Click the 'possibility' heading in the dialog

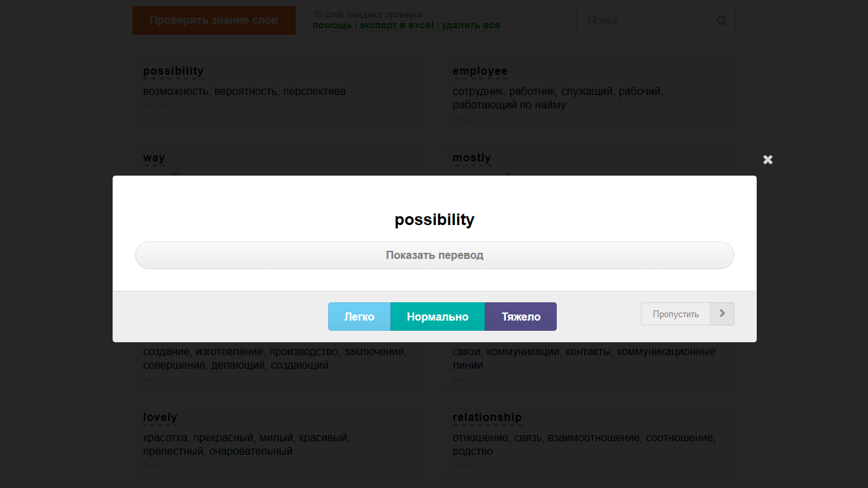[435, 220]
